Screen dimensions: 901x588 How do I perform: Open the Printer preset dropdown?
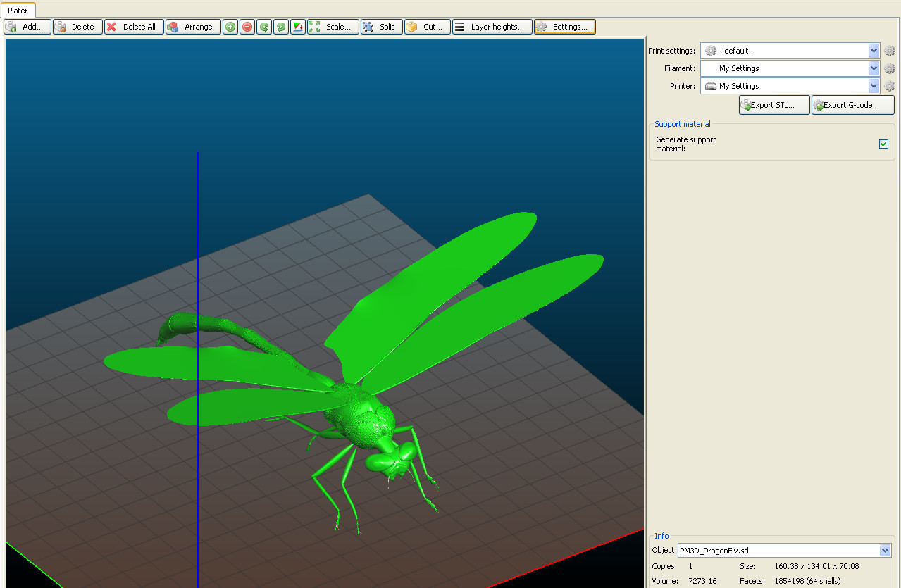(874, 86)
